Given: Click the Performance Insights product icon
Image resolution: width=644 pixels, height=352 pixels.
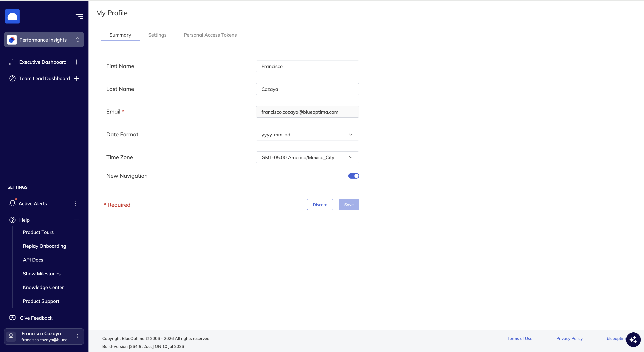Looking at the screenshot, I should pyautogui.click(x=12, y=40).
